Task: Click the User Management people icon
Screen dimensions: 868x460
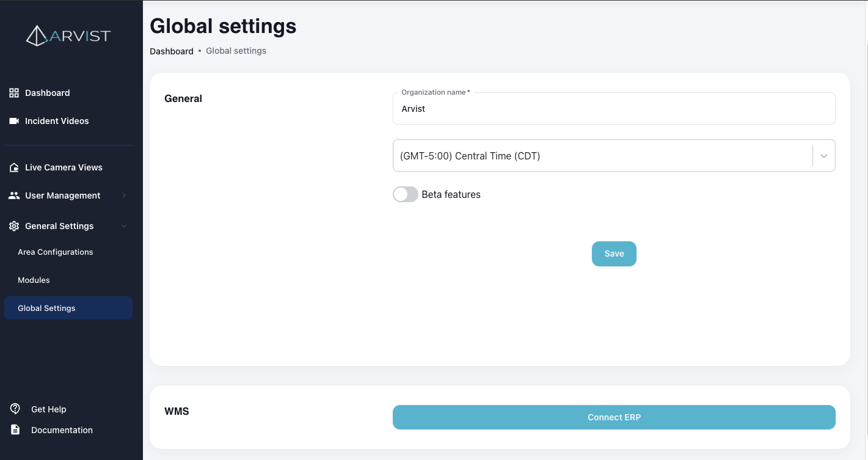Action: pyautogui.click(x=13, y=195)
